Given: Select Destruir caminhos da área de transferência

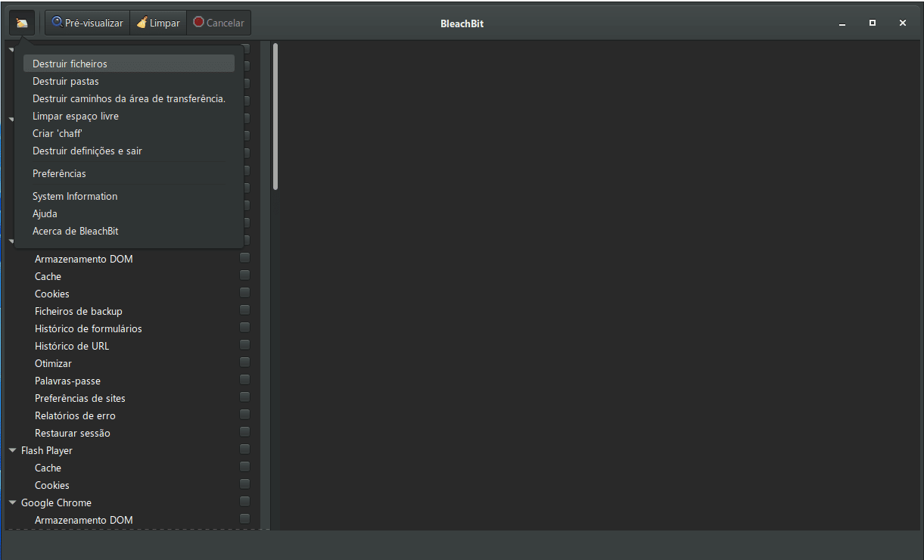Looking at the screenshot, I should (x=129, y=98).
